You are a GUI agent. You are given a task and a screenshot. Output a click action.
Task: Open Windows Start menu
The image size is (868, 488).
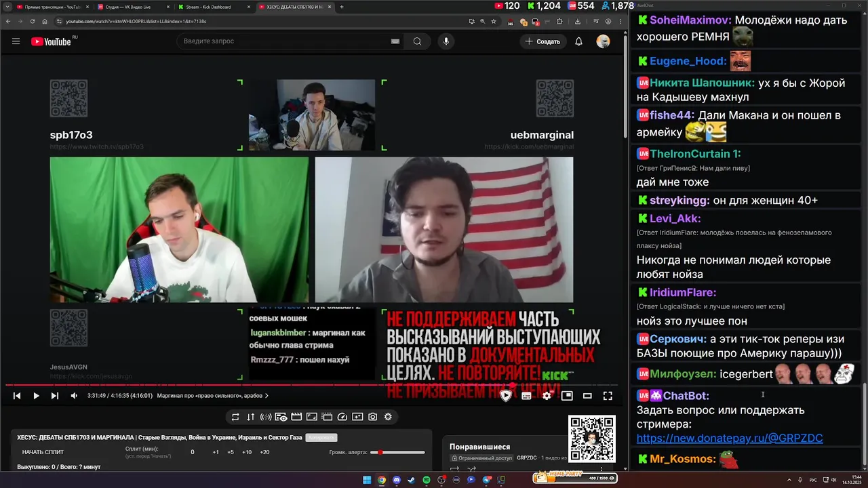(x=367, y=480)
